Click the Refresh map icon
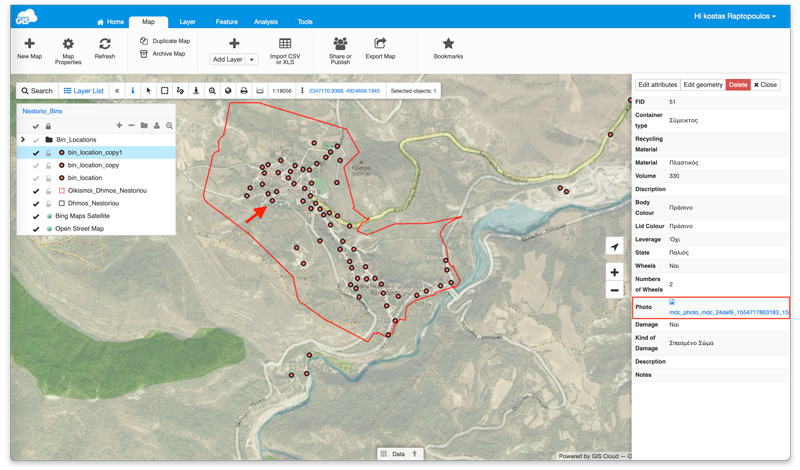Viewport: 800px width, 470px height. tap(105, 44)
